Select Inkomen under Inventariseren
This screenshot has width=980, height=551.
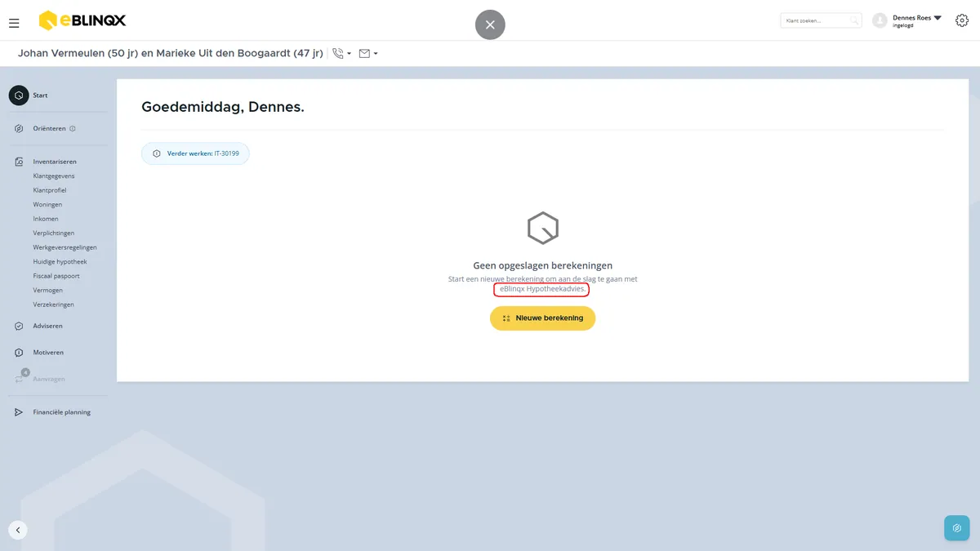click(x=46, y=219)
